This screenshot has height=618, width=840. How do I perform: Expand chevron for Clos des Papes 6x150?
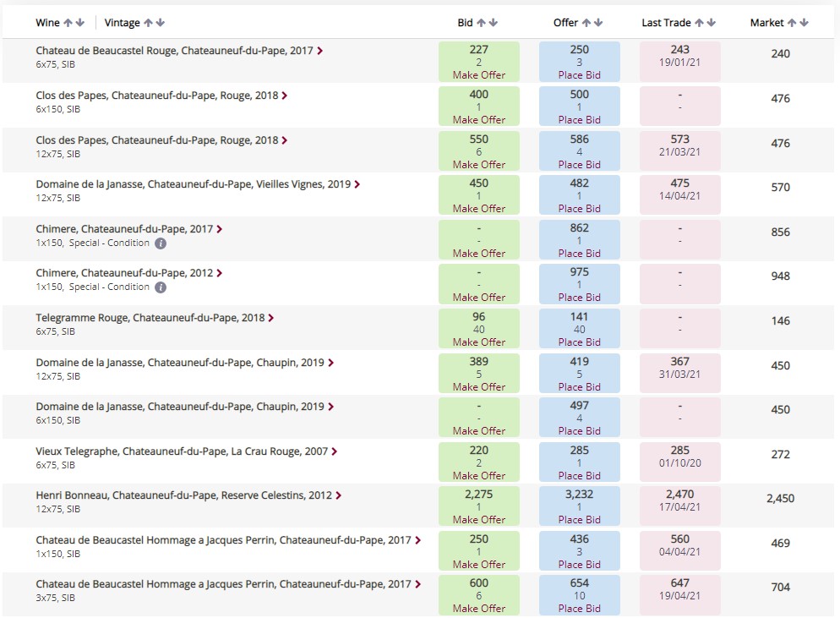(x=285, y=96)
